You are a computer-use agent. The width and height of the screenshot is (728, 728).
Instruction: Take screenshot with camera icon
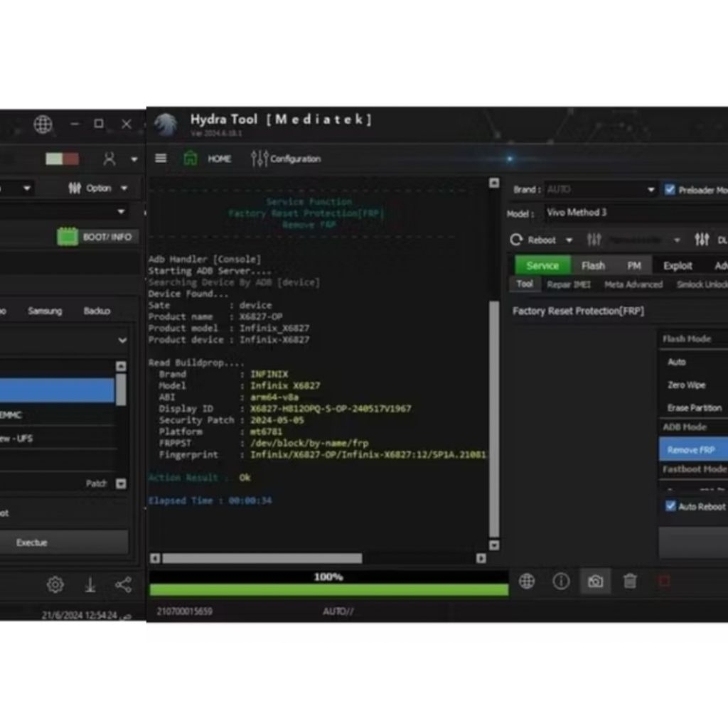click(595, 581)
